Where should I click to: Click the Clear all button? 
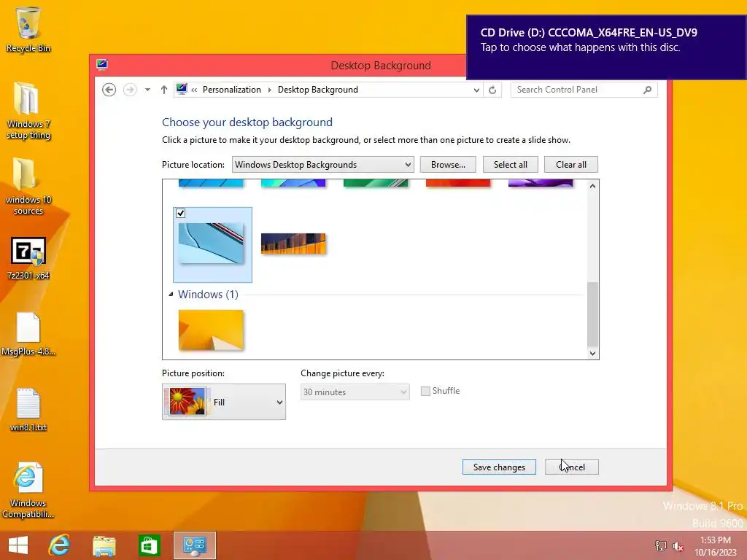[570, 165]
